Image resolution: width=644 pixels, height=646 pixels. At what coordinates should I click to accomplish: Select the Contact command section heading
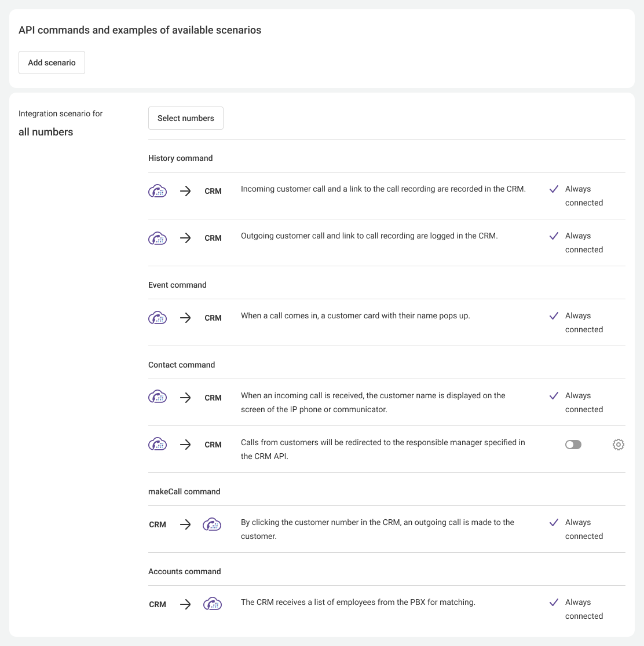181,365
